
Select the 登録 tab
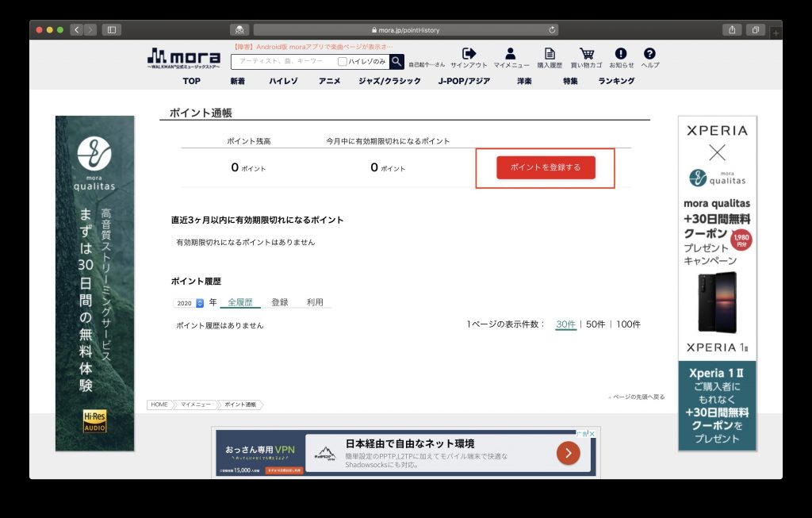pos(280,302)
